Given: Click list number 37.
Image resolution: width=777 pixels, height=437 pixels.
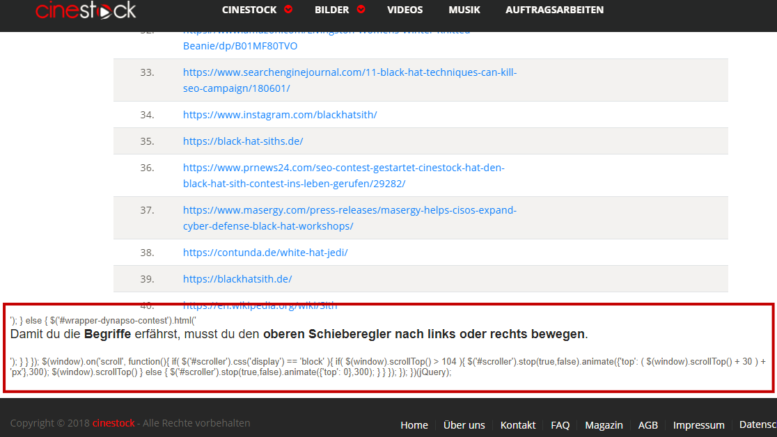Looking at the screenshot, I should 147,210.
